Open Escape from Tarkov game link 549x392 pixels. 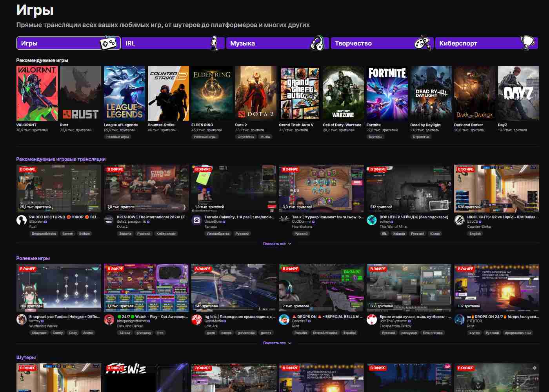point(395,326)
